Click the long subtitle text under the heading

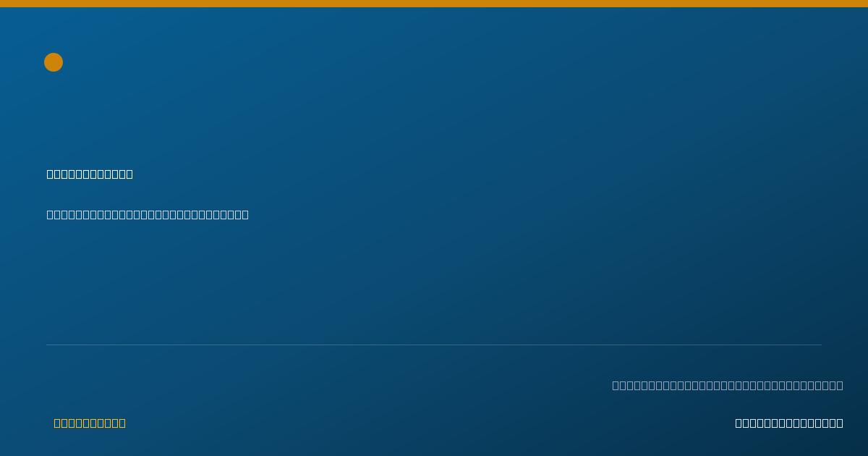tap(148, 214)
